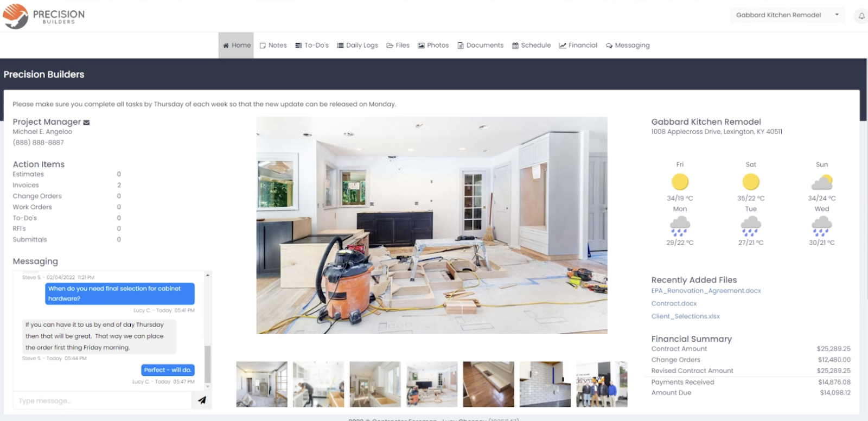The image size is (868, 421).
Task: Click the 1008 Applecross Drive address
Action: [717, 132]
